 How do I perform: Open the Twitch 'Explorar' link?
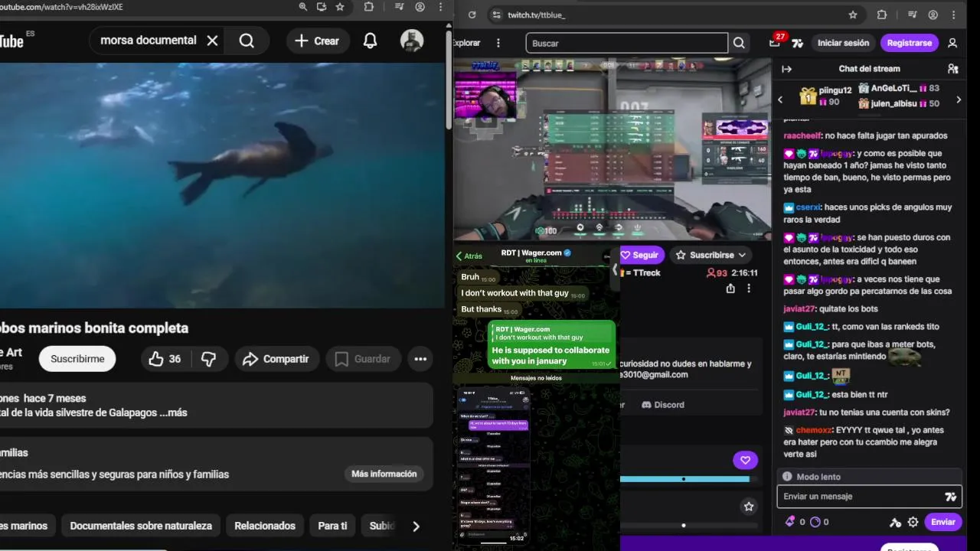point(466,43)
